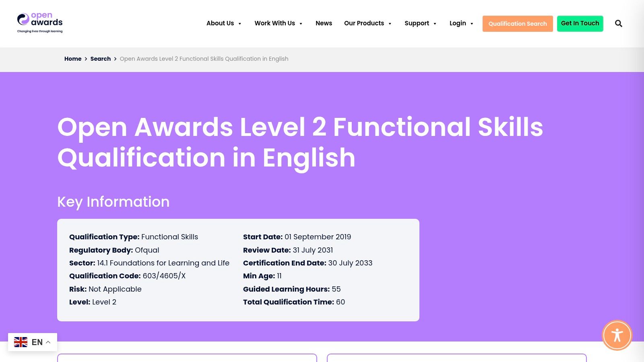Go to the News page
Screen dimensions: 644x362
click(x=324, y=23)
